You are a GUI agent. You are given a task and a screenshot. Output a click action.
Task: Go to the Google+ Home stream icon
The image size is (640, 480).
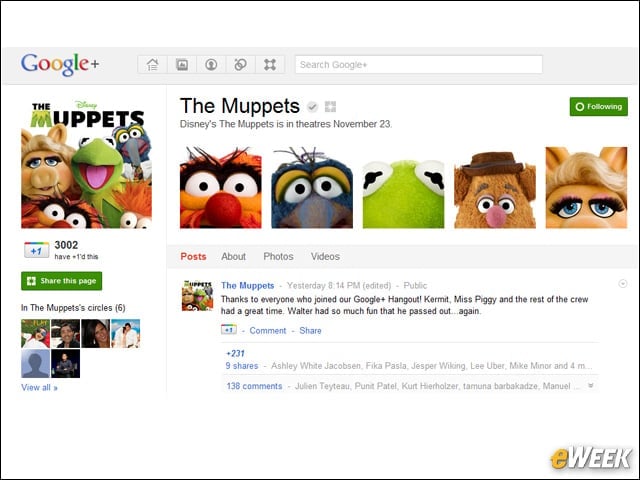click(x=153, y=64)
